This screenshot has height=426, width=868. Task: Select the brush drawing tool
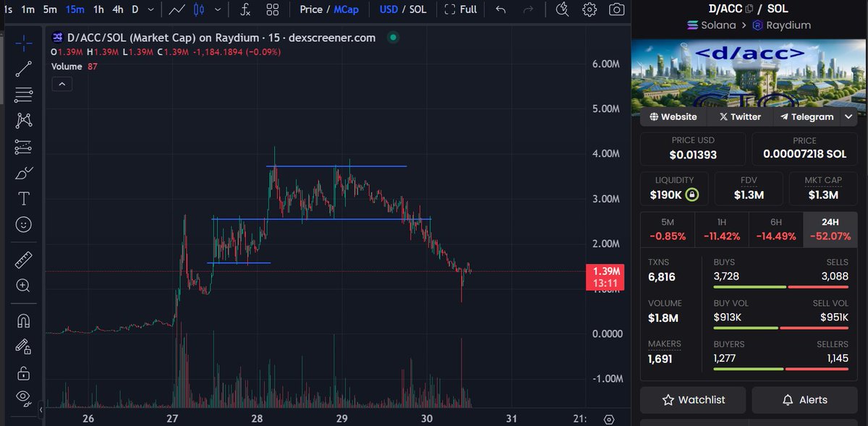click(x=23, y=173)
